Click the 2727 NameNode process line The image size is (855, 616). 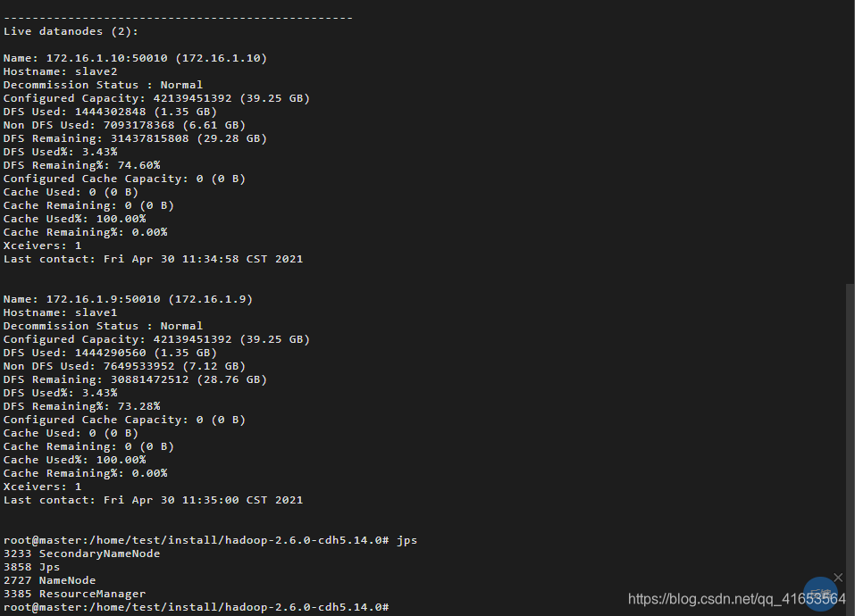tap(50, 580)
